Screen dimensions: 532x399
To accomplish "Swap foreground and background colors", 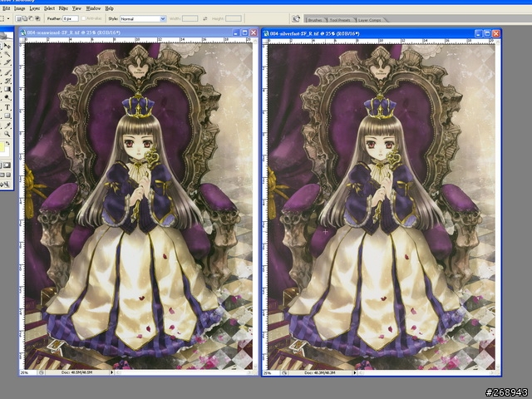I will click(x=7, y=144).
